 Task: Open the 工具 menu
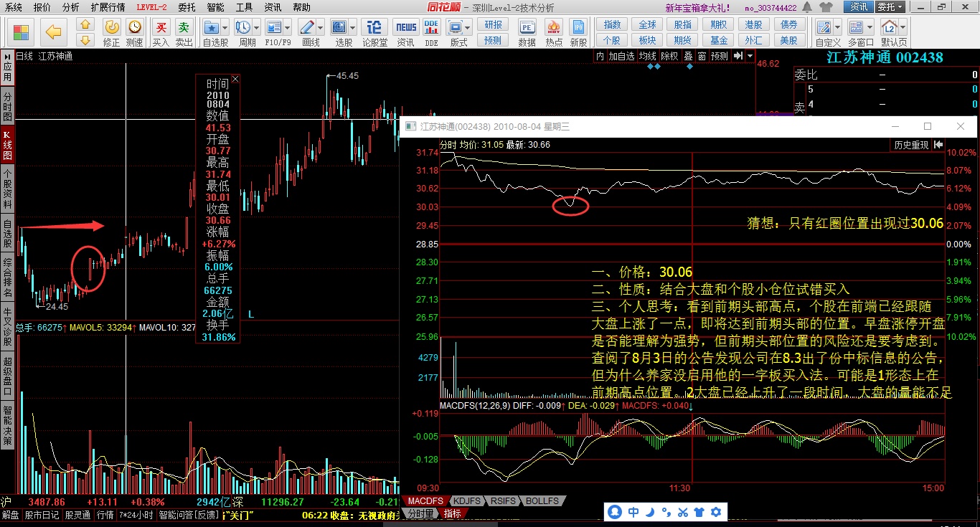point(244,7)
